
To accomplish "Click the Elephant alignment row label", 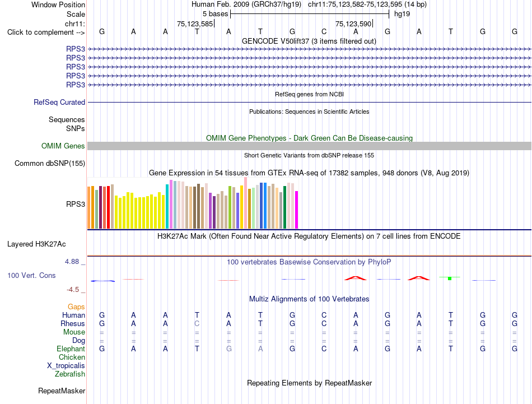I will click(x=71, y=349).
